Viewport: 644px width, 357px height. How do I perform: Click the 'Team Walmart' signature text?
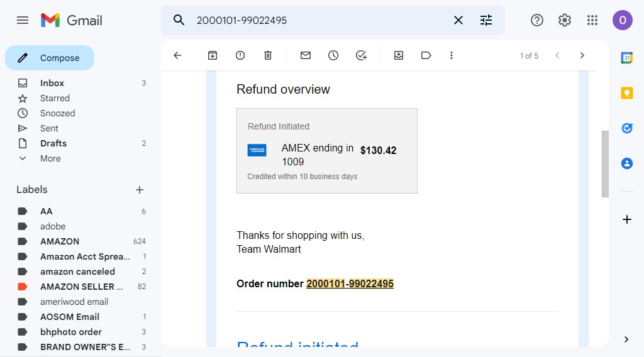pyautogui.click(x=269, y=249)
